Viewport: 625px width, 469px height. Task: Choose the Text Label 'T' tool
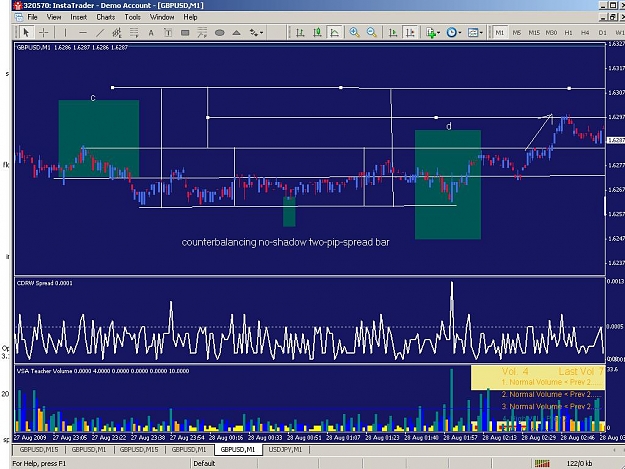(168, 33)
